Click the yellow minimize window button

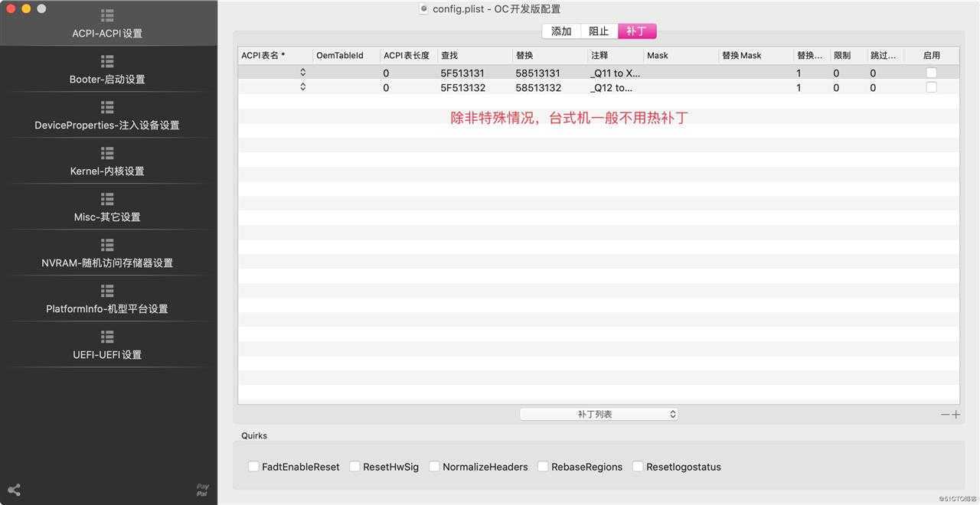coord(26,8)
